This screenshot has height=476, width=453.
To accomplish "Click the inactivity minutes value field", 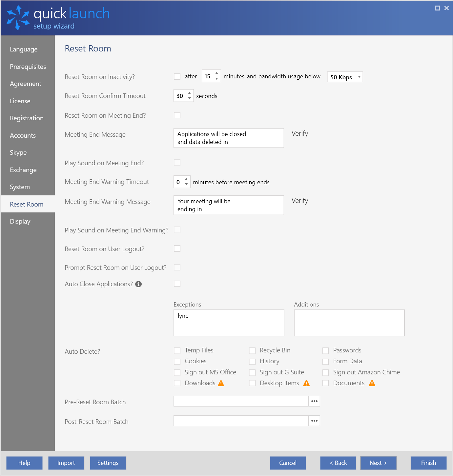I will tap(208, 76).
